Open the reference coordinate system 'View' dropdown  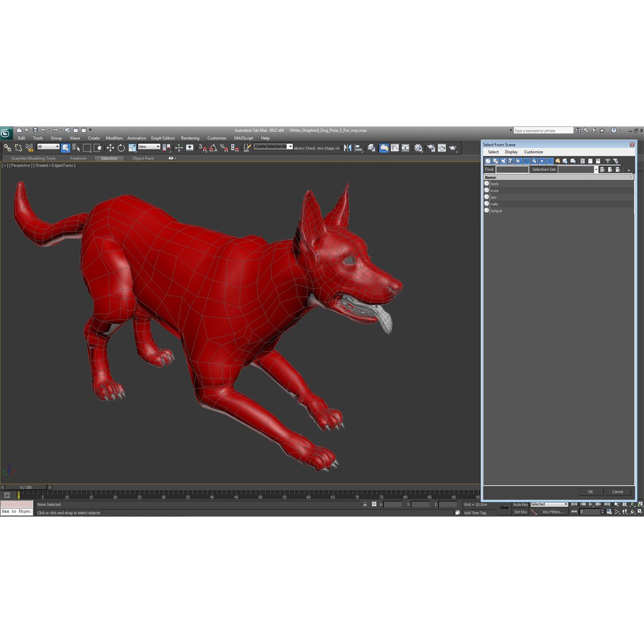point(149,147)
